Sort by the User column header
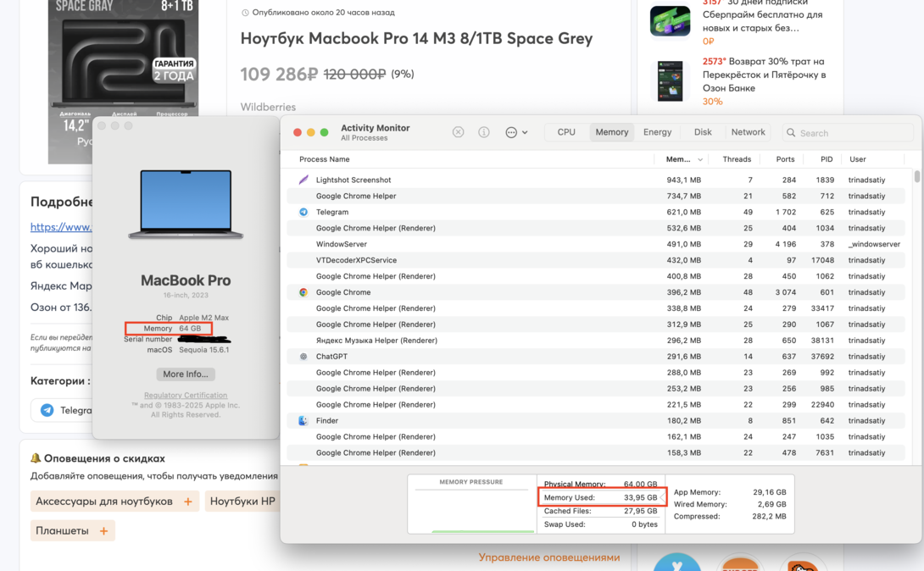 pos(857,159)
